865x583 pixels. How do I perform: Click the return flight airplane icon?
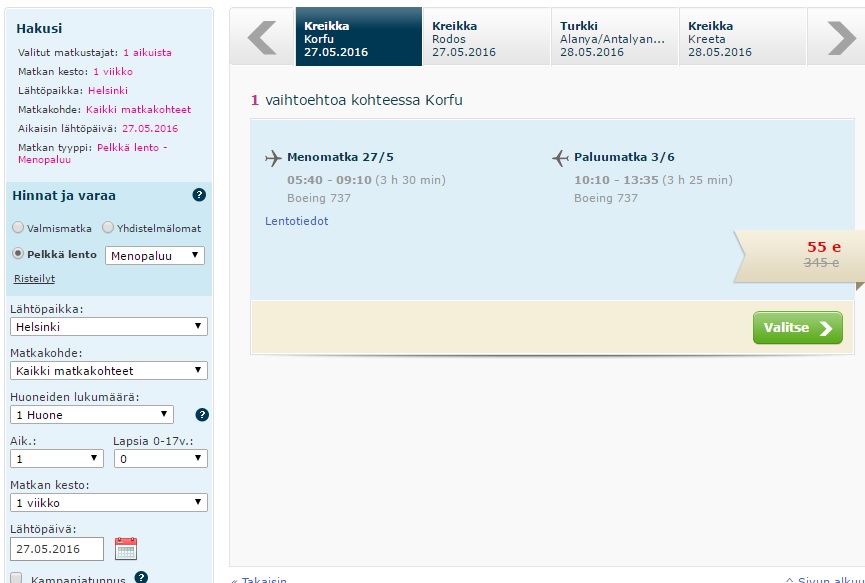pos(560,158)
